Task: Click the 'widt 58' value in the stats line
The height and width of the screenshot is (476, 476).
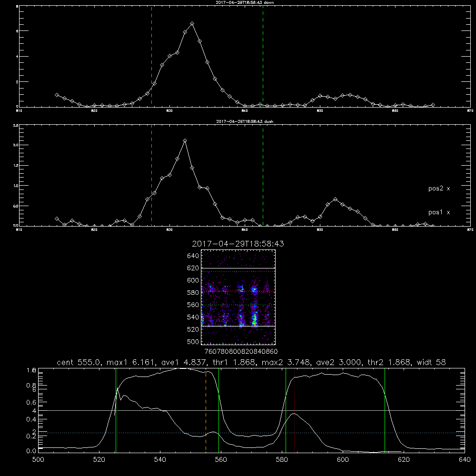Action: pyautogui.click(x=431, y=362)
